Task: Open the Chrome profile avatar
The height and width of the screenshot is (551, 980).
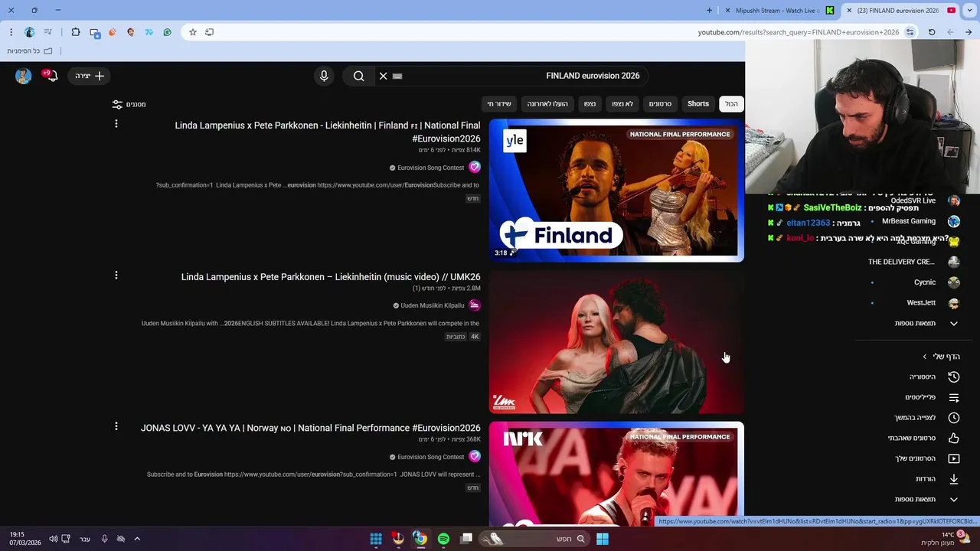Action: click(29, 32)
